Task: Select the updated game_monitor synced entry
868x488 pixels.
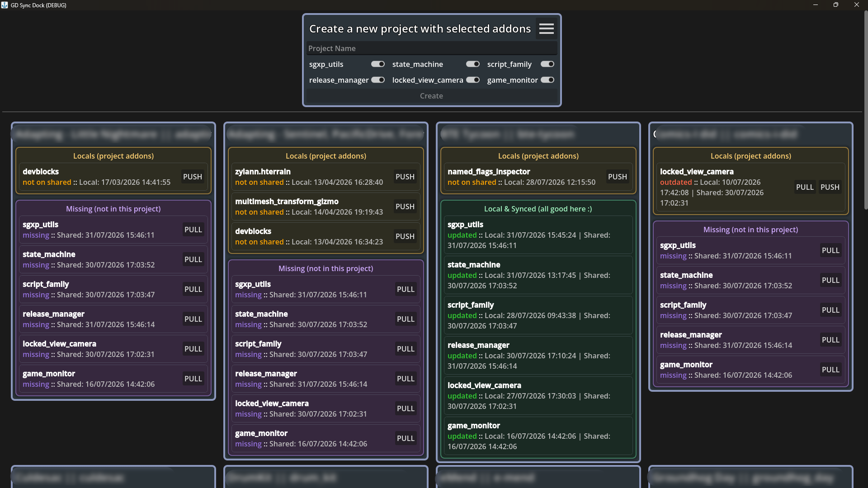Action: coord(538,436)
